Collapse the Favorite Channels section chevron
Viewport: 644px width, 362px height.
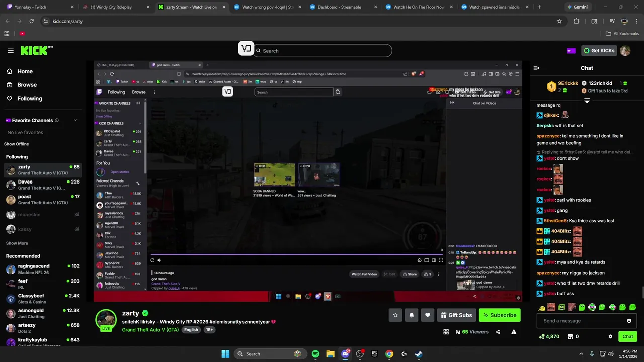pos(75,120)
